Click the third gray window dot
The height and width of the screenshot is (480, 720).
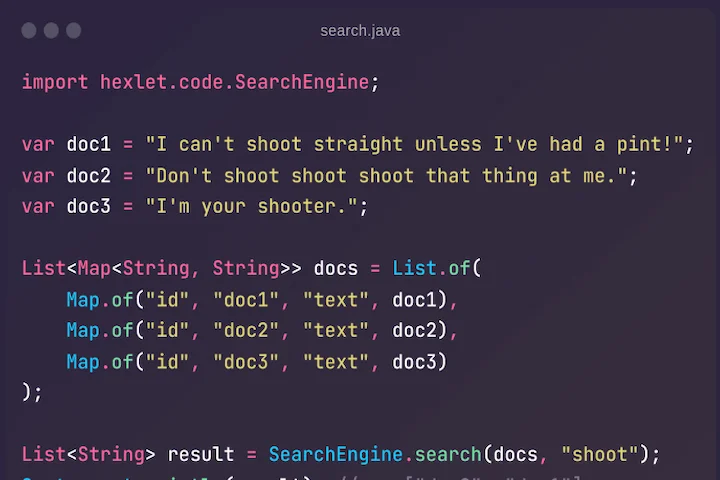point(73,31)
